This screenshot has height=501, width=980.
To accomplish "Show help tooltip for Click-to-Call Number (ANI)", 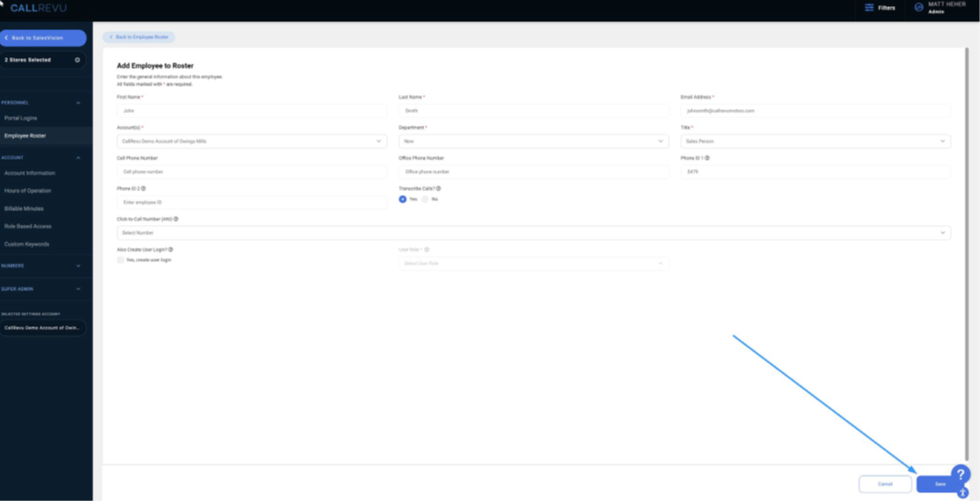I will (x=175, y=219).
